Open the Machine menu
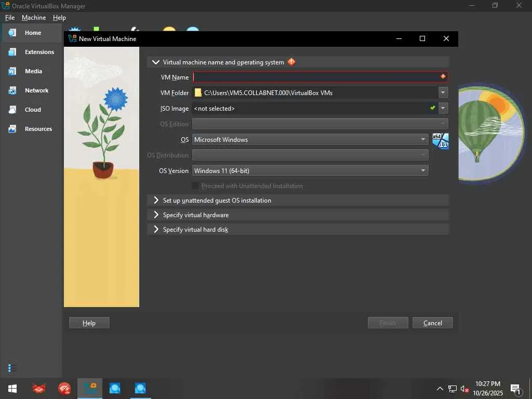The height and width of the screenshot is (399, 532). [34, 18]
